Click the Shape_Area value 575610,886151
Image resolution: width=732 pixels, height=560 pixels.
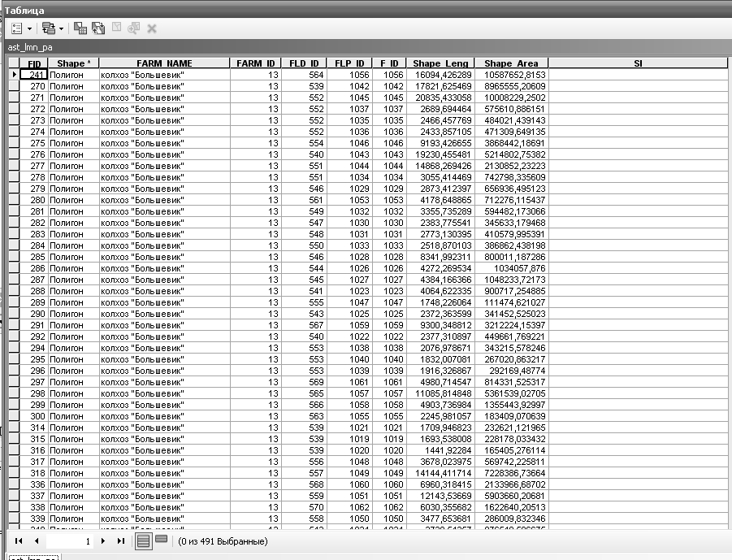click(x=514, y=109)
